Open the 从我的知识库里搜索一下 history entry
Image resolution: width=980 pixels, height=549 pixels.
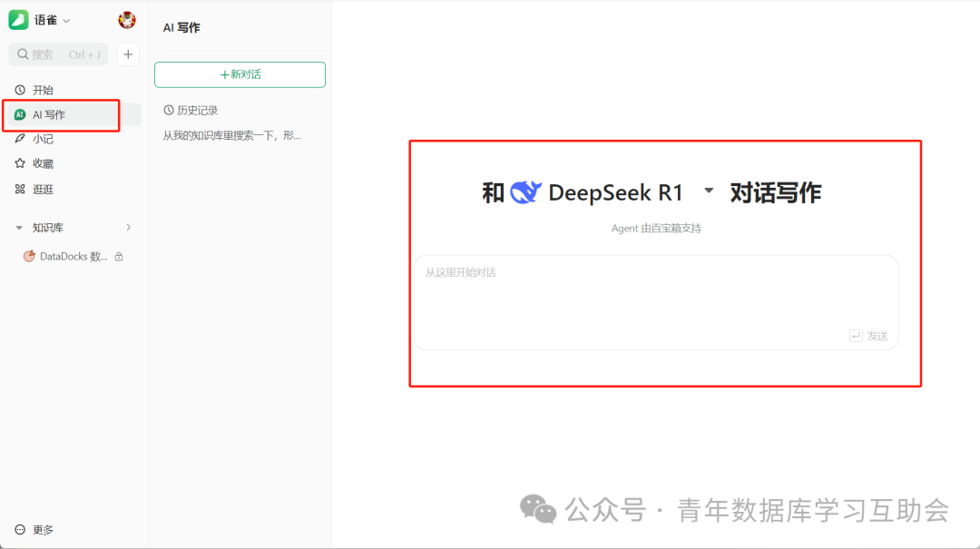click(x=232, y=135)
